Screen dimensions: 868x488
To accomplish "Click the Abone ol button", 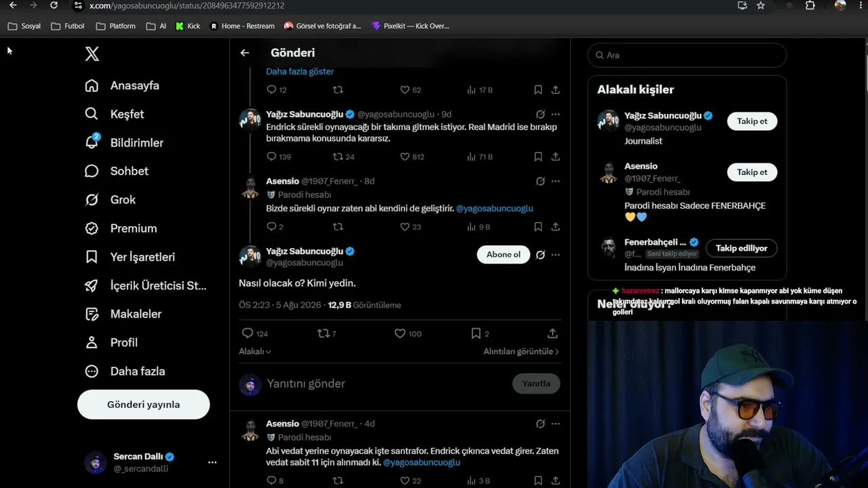I will tap(503, 254).
